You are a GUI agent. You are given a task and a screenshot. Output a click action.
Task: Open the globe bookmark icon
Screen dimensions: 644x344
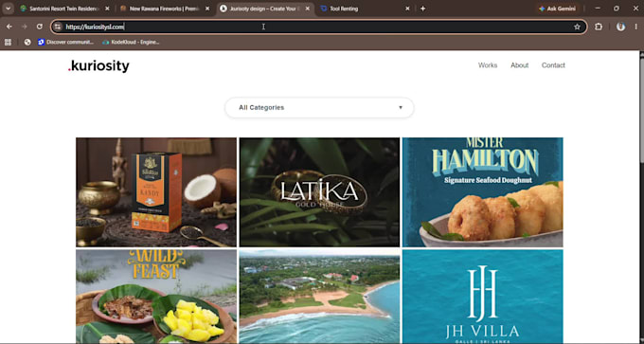pos(27,42)
